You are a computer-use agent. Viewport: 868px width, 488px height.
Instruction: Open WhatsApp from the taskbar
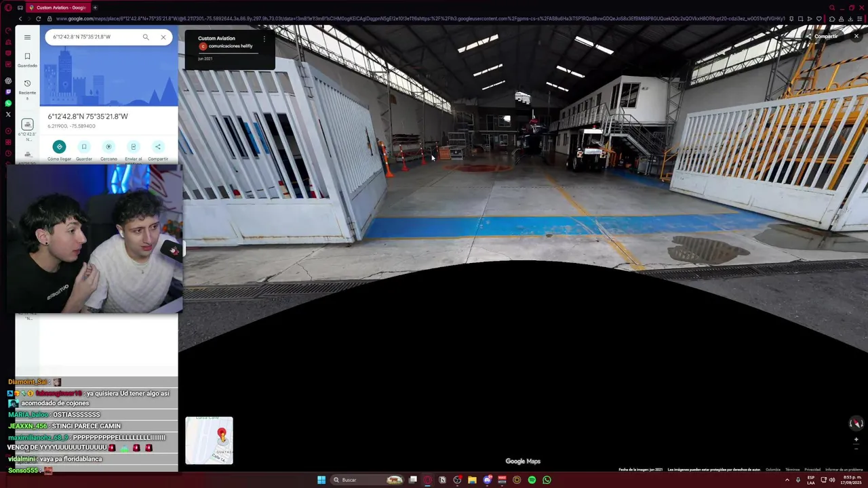(547, 480)
